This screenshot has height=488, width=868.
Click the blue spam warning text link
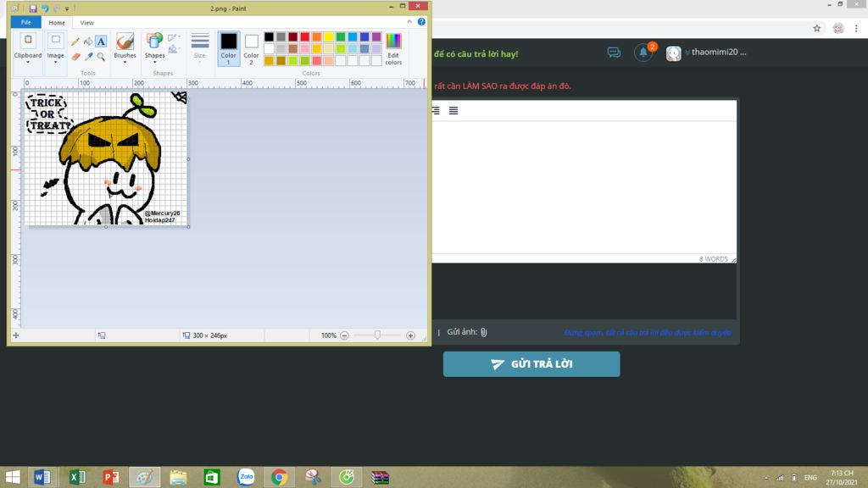[x=647, y=332]
